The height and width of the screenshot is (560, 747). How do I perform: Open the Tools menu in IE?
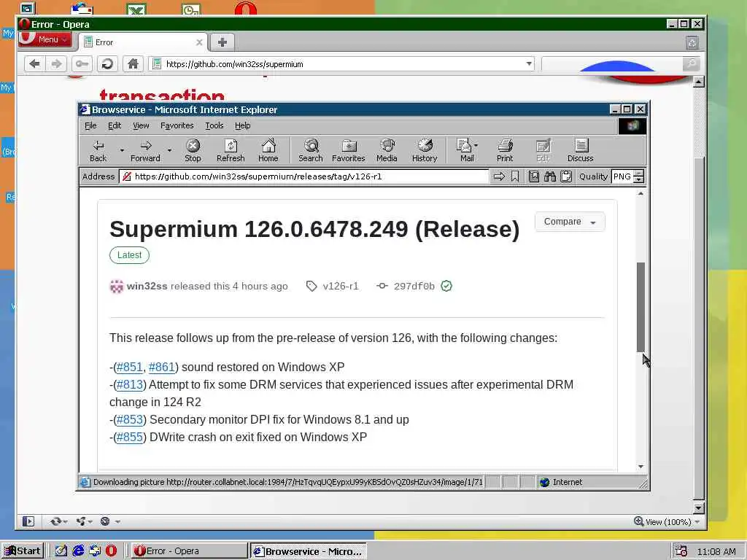214,125
